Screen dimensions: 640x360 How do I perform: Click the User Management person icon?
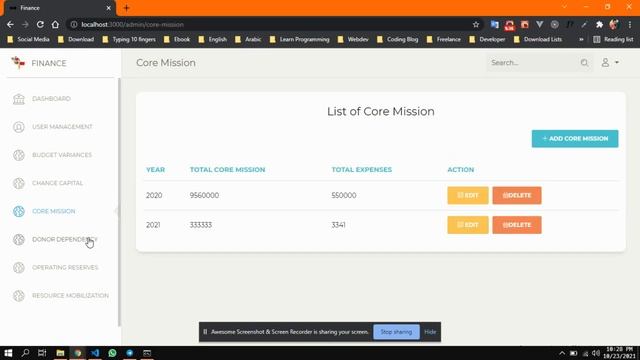19,127
